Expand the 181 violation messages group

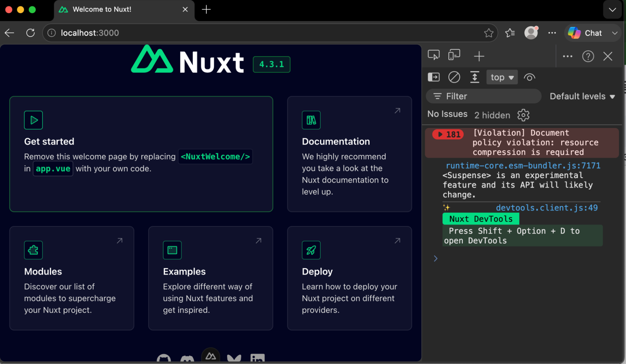point(448,134)
